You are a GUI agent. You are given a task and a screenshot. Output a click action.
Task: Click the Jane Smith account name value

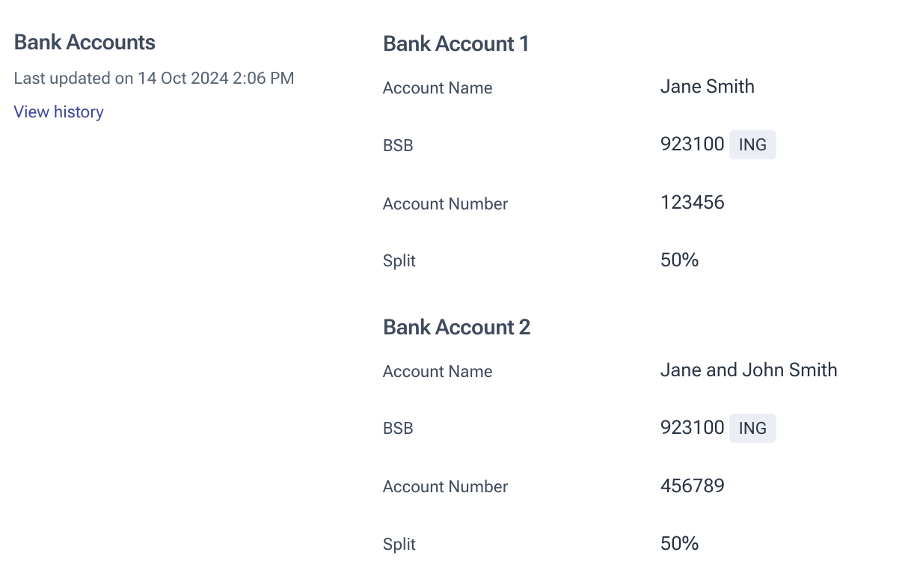[708, 87]
